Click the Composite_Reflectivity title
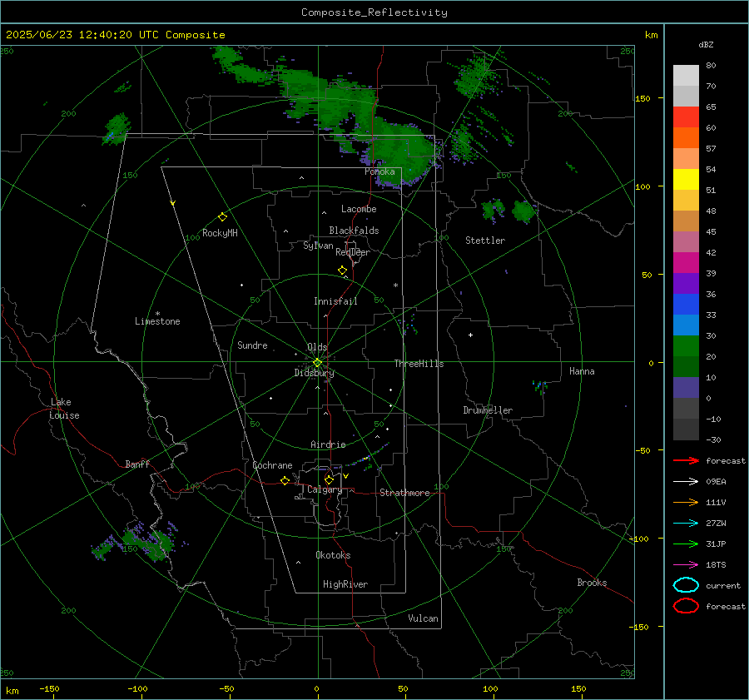This screenshot has width=749, height=700. click(x=374, y=12)
